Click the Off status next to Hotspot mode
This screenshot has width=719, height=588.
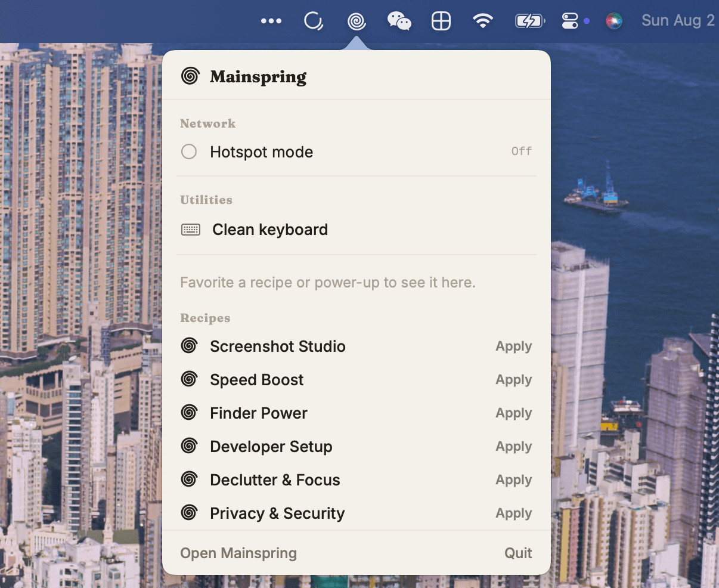pyautogui.click(x=522, y=151)
